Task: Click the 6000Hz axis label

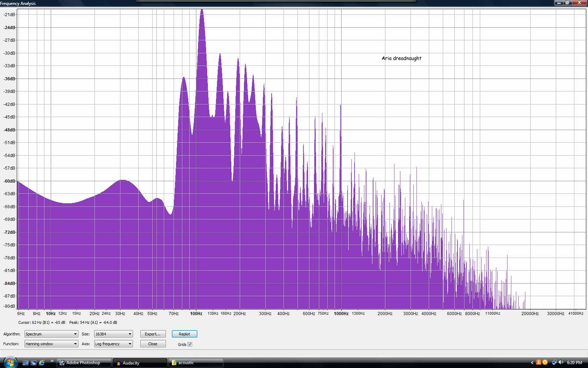Action: tap(454, 314)
